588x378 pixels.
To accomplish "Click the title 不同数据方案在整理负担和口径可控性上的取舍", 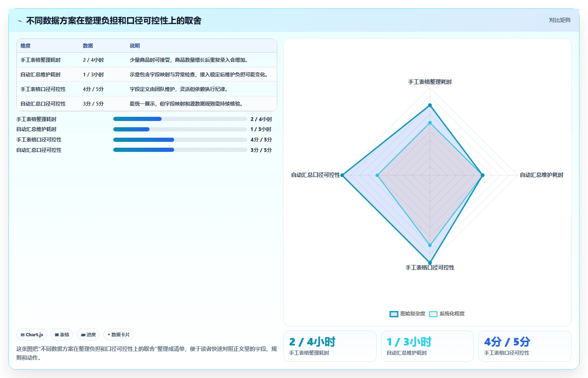I will [114, 20].
